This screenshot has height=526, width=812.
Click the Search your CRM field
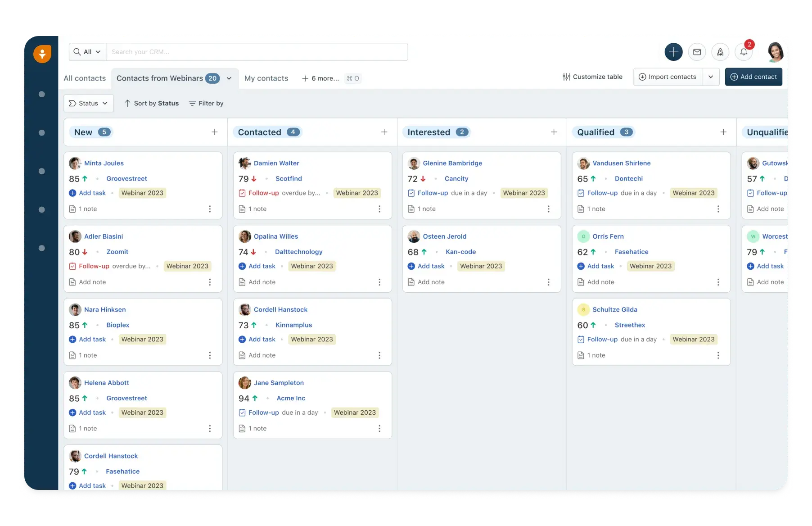[257, 52]
